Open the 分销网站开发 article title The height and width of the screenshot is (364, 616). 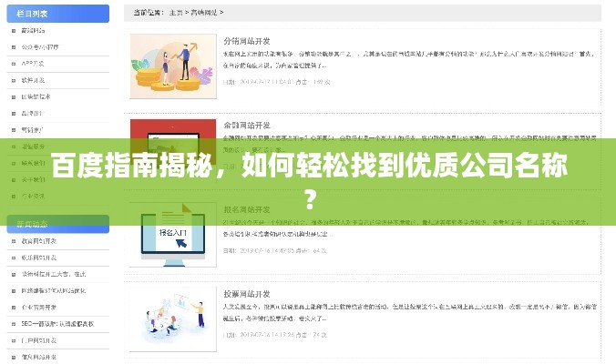[x=247, y=41]
